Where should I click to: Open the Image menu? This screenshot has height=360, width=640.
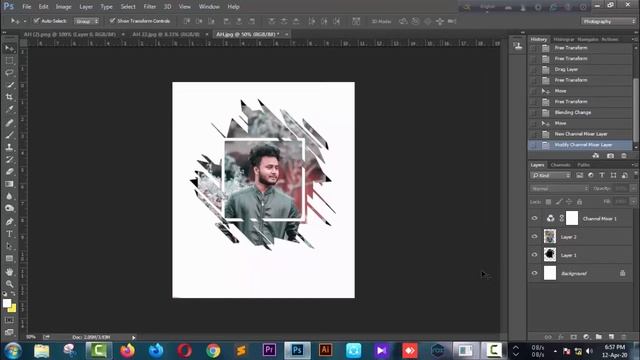pyautogui.click(x=63, y=7)
